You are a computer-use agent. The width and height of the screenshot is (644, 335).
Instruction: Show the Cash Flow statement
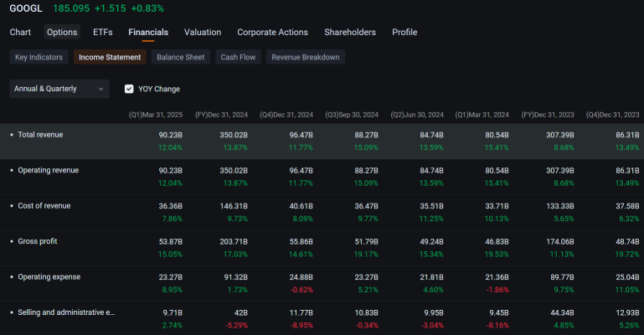(238, 57)
